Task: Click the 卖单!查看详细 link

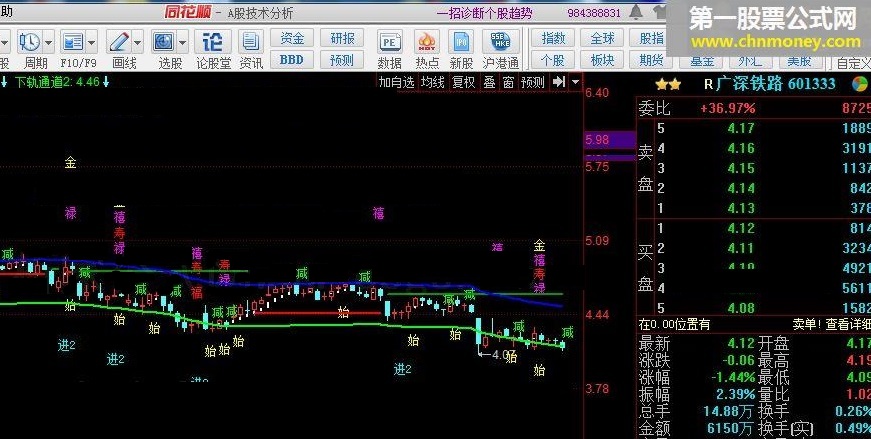Action: click(x=831, y=324)
